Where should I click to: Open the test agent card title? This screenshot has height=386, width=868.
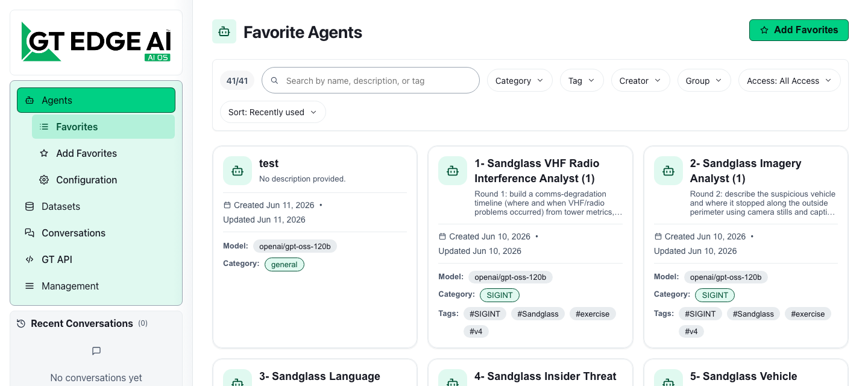[269, 163]
